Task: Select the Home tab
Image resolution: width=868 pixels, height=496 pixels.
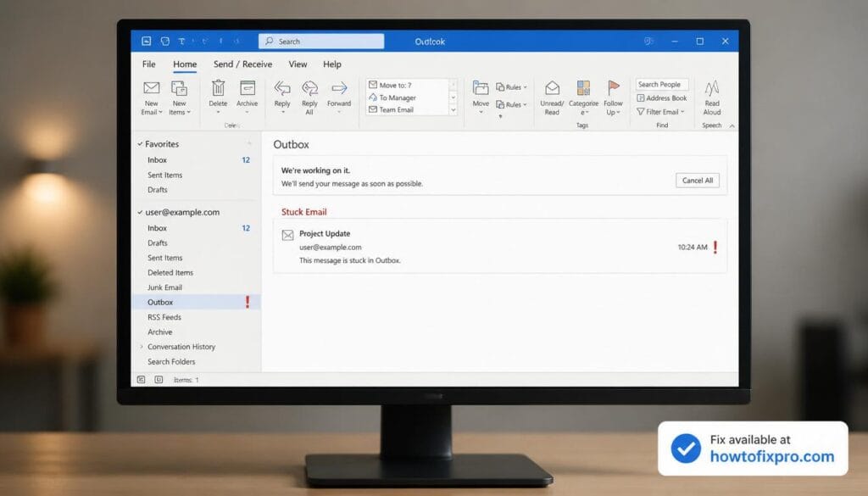Action: coord(185,64)
